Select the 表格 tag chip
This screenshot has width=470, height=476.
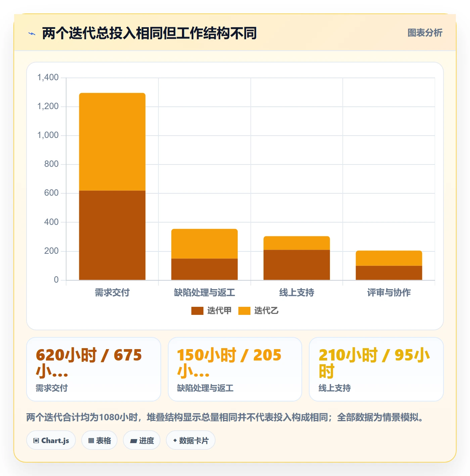click(99, 440)
